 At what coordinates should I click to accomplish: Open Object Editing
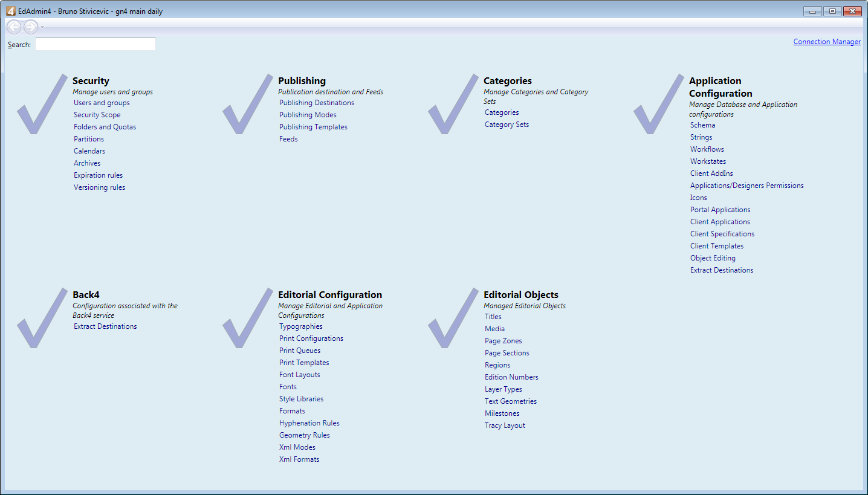(713, 258)
